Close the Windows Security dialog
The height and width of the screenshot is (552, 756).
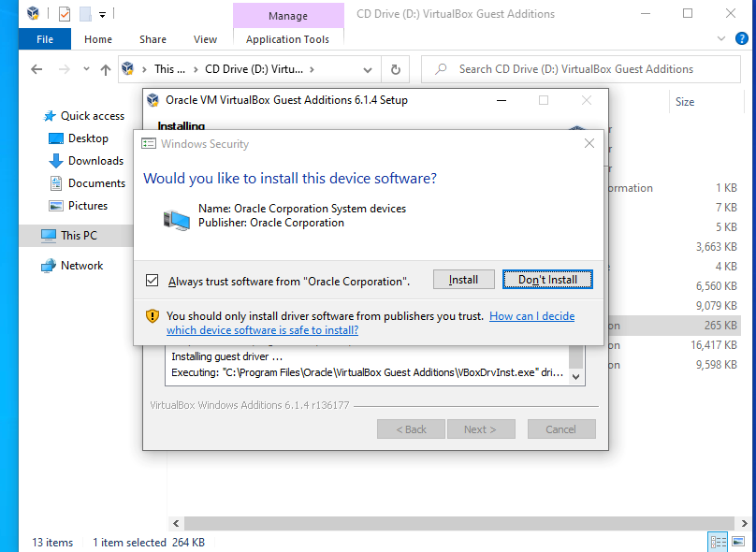589,143
